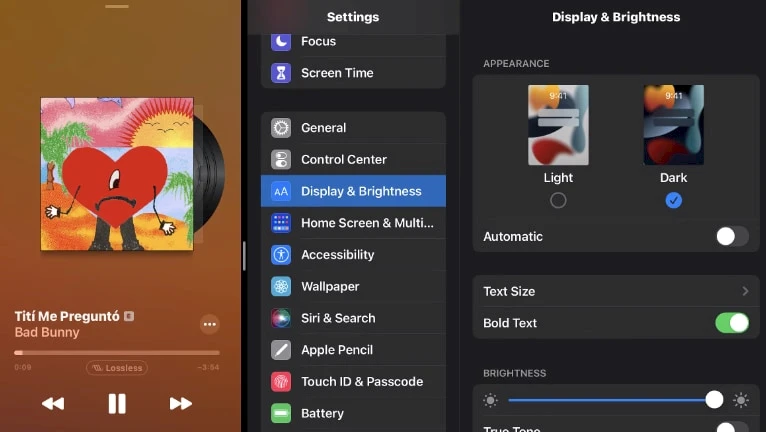Tap the green Battery icon
This screenshot has width=766, height=432.
(x=281, y=414)
